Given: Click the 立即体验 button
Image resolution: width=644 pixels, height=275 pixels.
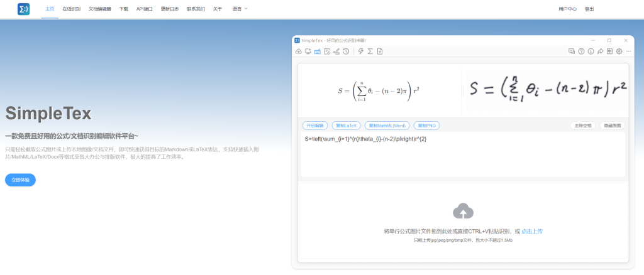Looking at the screenshot, I should [x=21, y=180].
